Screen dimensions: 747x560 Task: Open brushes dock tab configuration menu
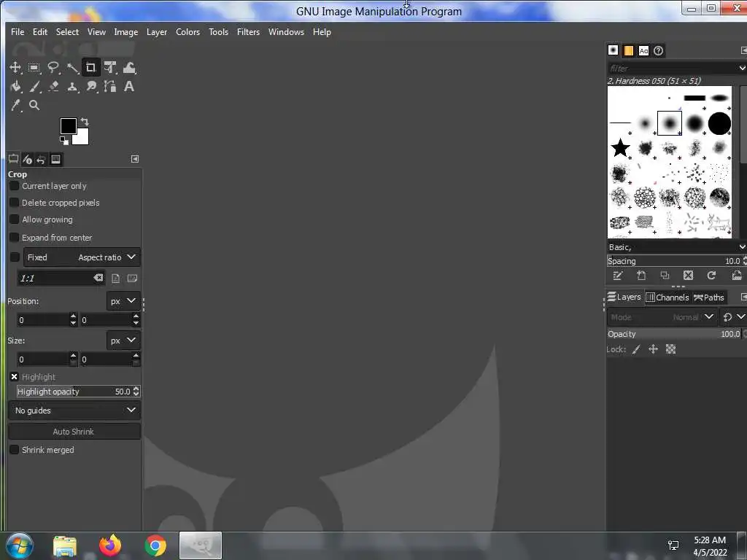click(x=743, y=50)
